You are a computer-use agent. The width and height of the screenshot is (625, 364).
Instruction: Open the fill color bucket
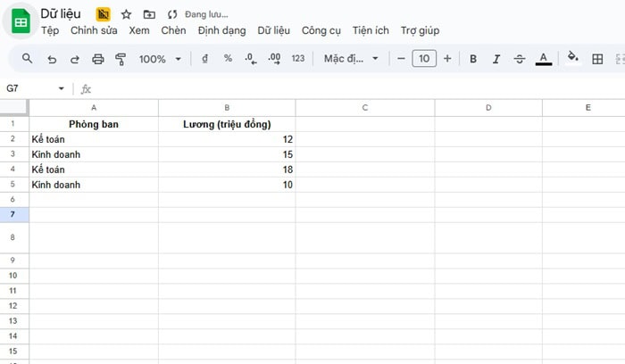[573, 59]
